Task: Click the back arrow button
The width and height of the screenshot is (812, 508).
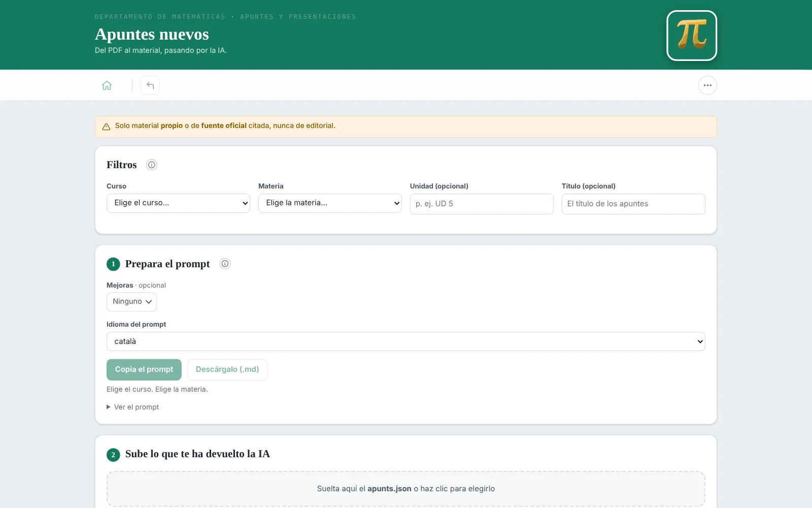Action: tap(150, 85)
